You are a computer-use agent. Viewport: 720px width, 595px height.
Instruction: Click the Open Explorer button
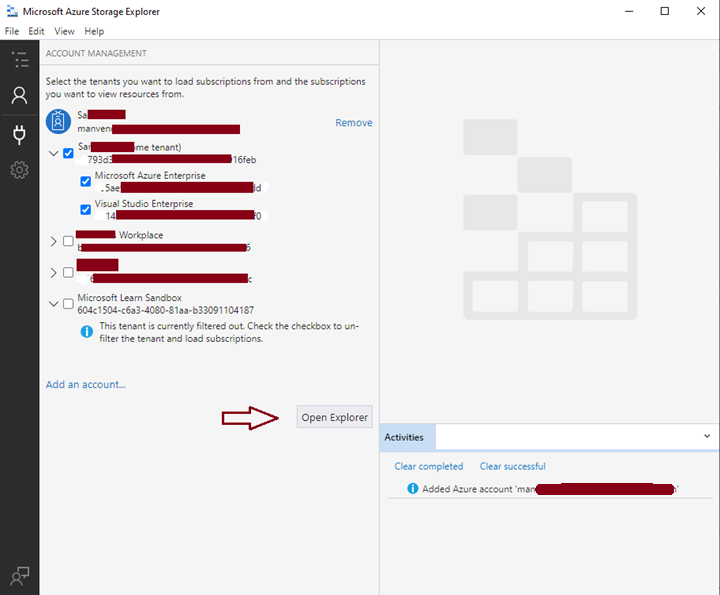coord(334,417)
